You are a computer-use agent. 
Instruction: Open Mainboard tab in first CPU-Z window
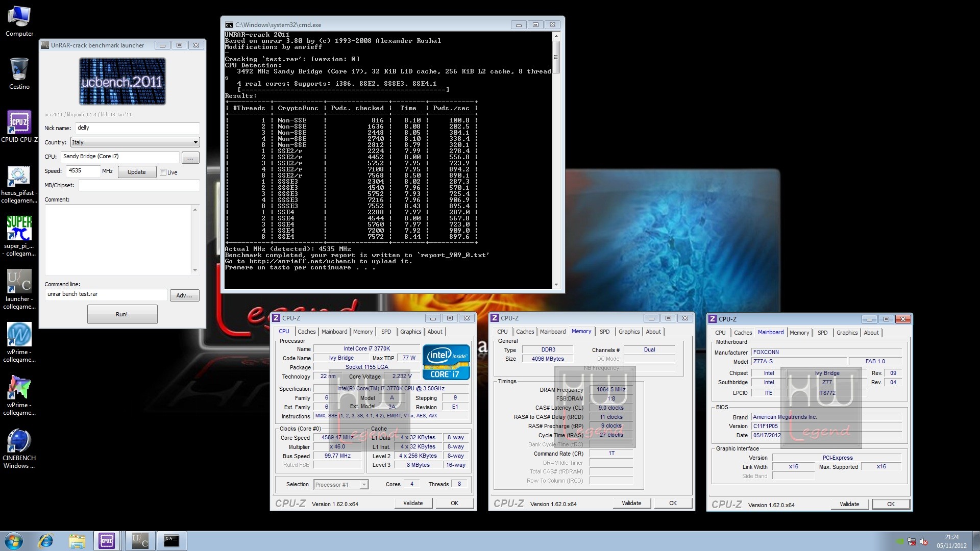[334, 332]
